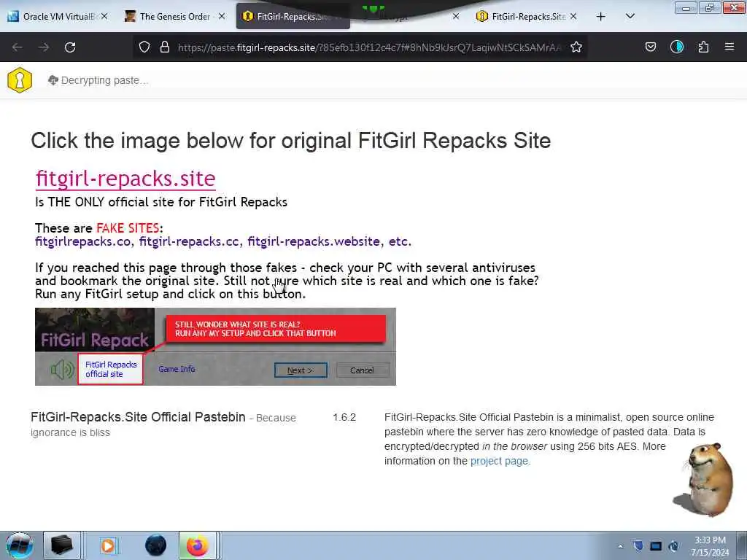Open the project page link
The width and height of the screenshot is (747, 560).
(x=499, y=461)
